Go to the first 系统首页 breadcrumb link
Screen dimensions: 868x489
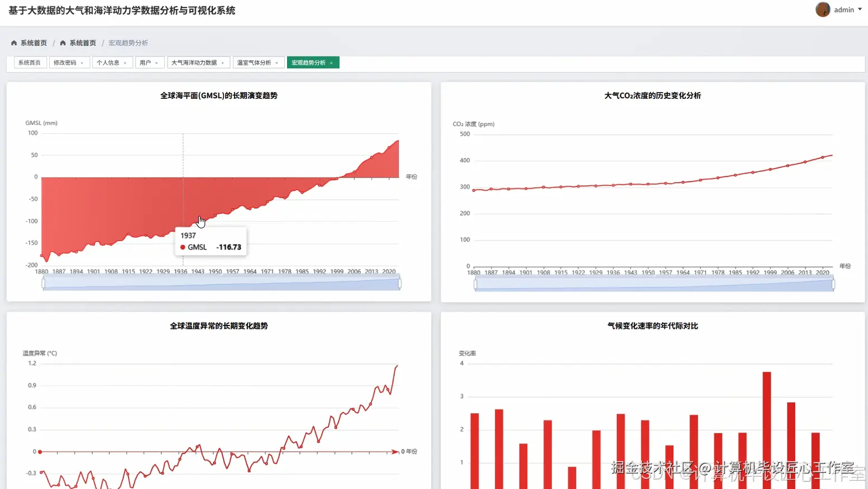coord(34,43)
